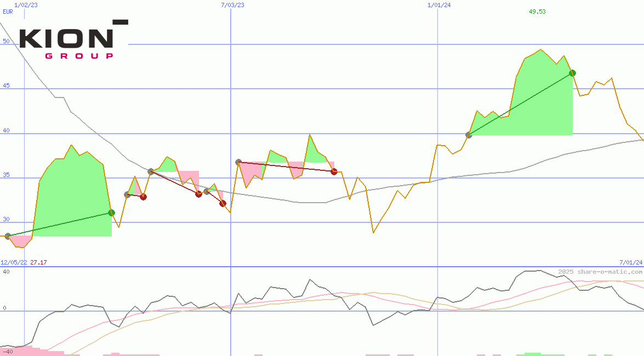
Task: Select the green peak marker near 49.53
Action: (x=572, y=72)
